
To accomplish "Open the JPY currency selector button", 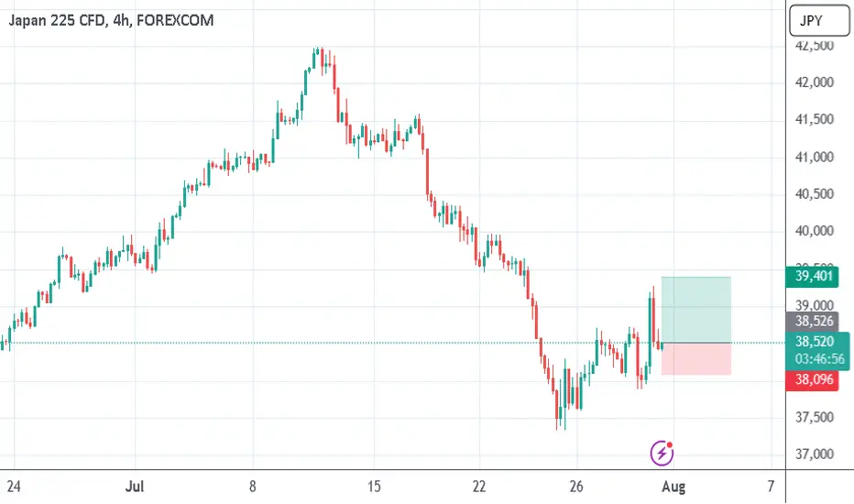I will [818, 21].
